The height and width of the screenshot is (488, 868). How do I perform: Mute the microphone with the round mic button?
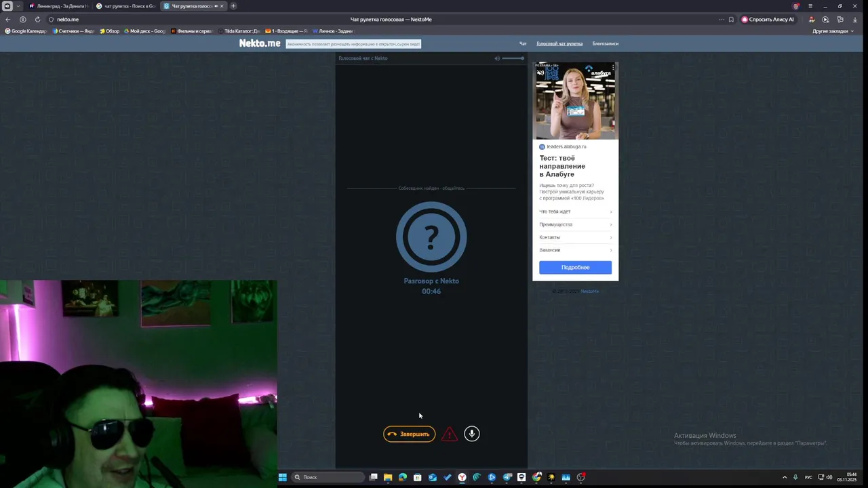click(x=472, y=434)
